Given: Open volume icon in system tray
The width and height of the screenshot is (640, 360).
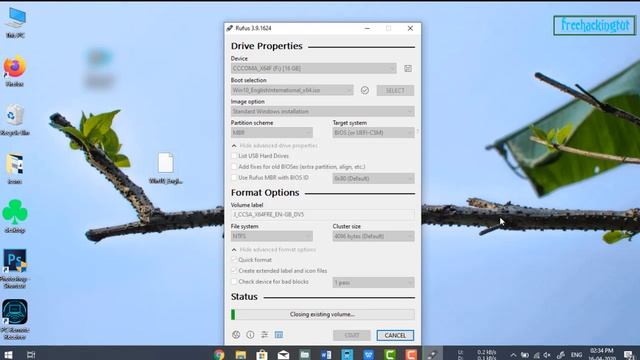Looking at the screenshot, I should click(547, 355).
